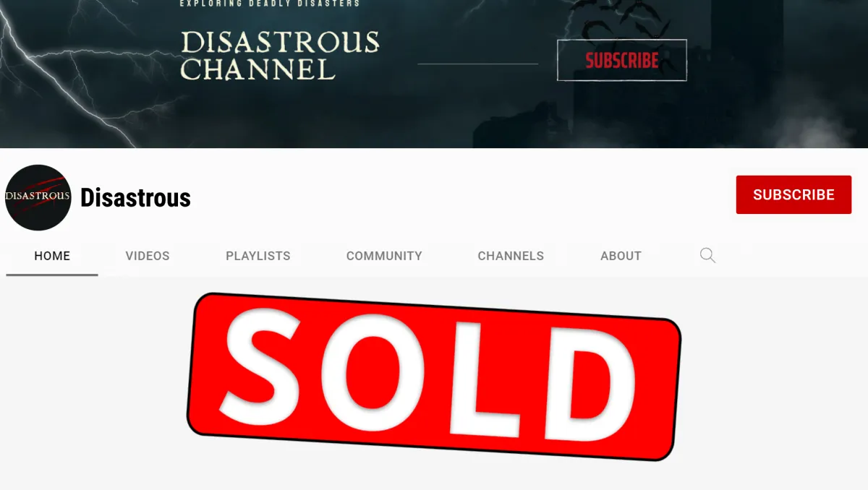The width and height of the screenshot is (868, 490).
Task: Click the outlined SUBSCRIBE button in banner
Action: click(621, 60)
